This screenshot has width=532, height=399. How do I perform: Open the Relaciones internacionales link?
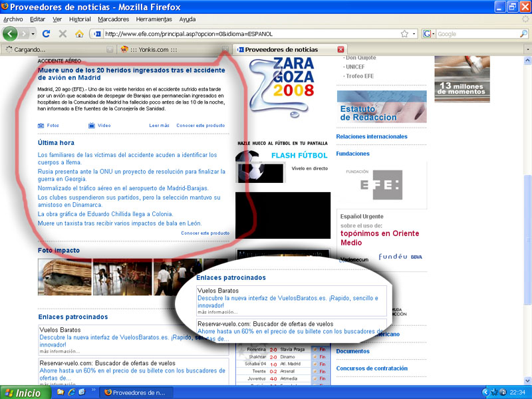pos(371,136)
